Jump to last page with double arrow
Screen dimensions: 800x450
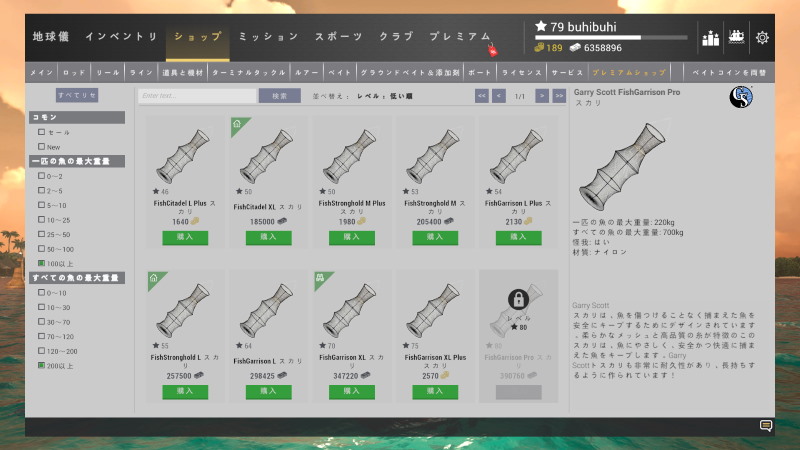(559, 96)
